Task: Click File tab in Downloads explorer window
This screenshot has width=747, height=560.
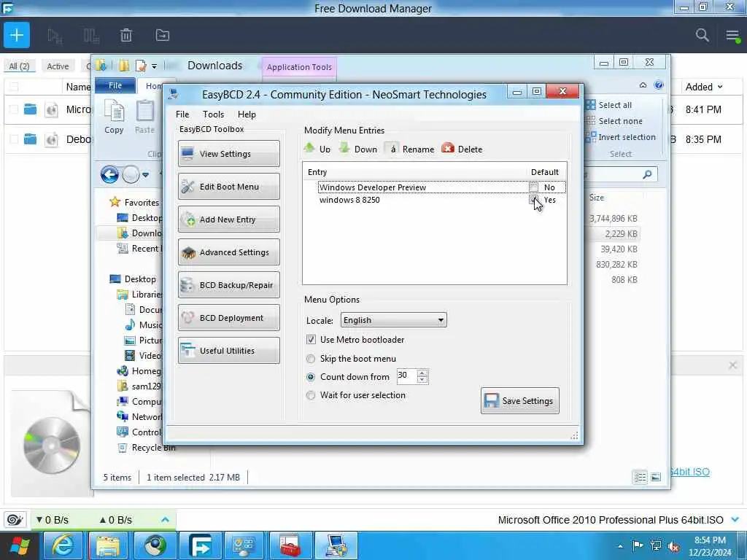Action: click(115, 85)
